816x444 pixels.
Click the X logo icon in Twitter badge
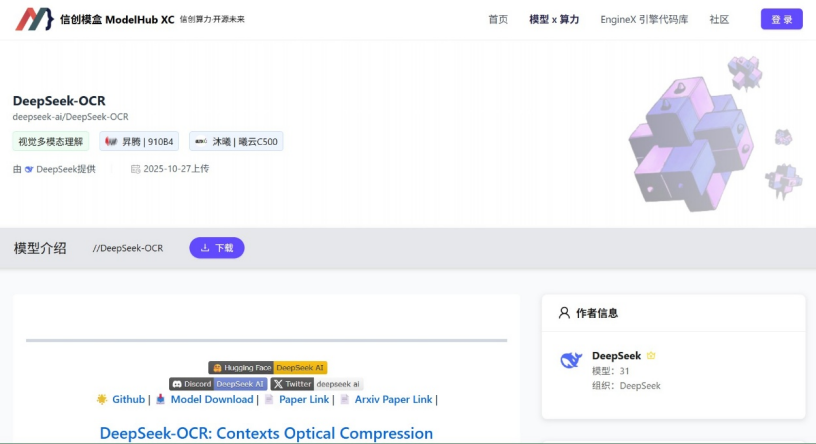click(278, 384)
